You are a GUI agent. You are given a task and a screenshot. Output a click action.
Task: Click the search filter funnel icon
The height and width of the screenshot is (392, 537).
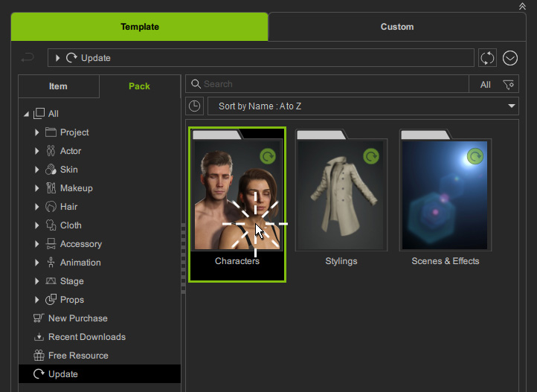pyautogui.click(x=509, y=85)
